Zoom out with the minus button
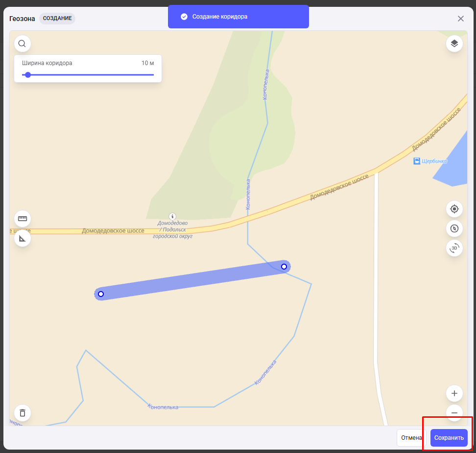The height and width of the screenshot is (453, 476). 454,413
